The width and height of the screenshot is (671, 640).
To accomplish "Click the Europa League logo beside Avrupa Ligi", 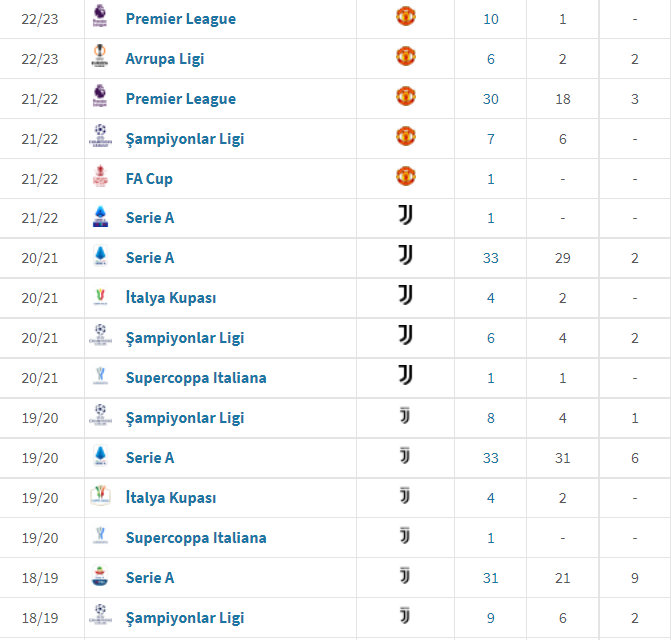I will pyautogui.click(x=100, y=56).
